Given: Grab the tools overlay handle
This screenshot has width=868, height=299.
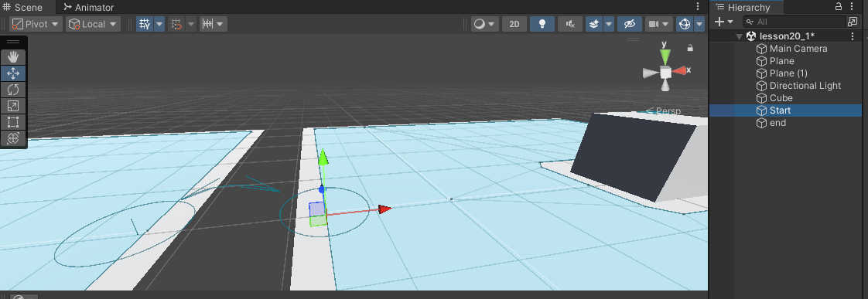Looking at the screenshot, I should (x=13, y=42).
